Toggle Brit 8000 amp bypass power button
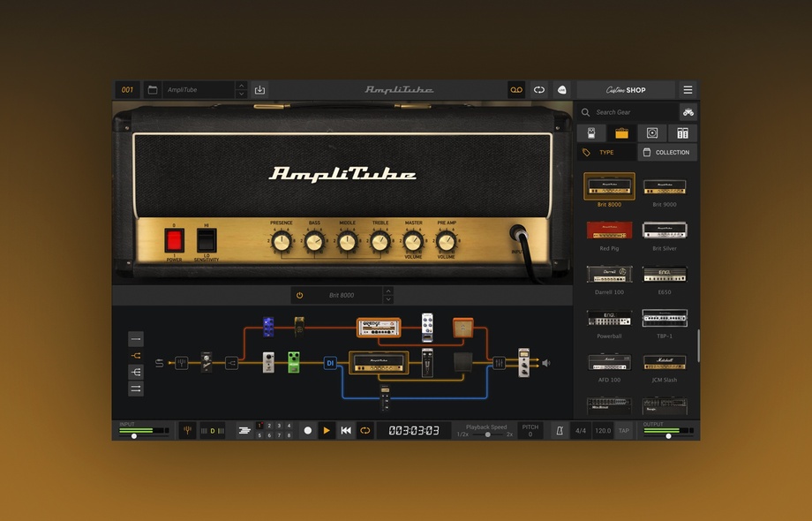 point(299,295)
